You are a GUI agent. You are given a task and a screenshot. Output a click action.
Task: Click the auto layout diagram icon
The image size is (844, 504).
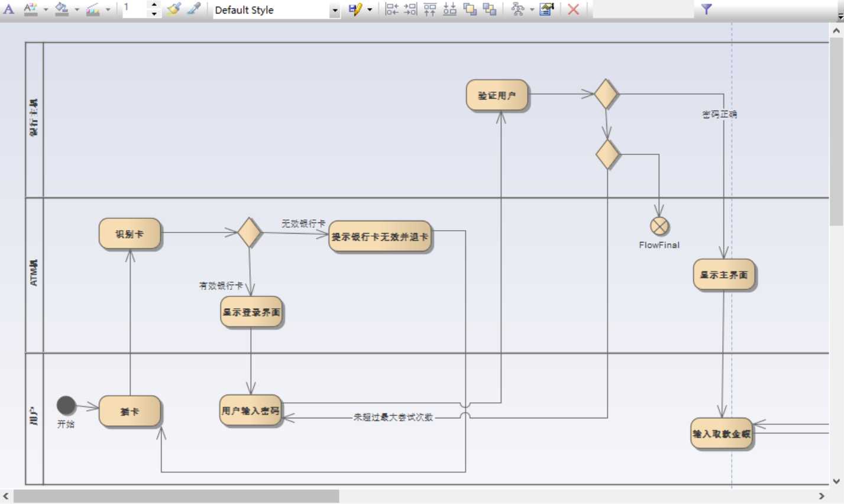(x=518, y=9)
